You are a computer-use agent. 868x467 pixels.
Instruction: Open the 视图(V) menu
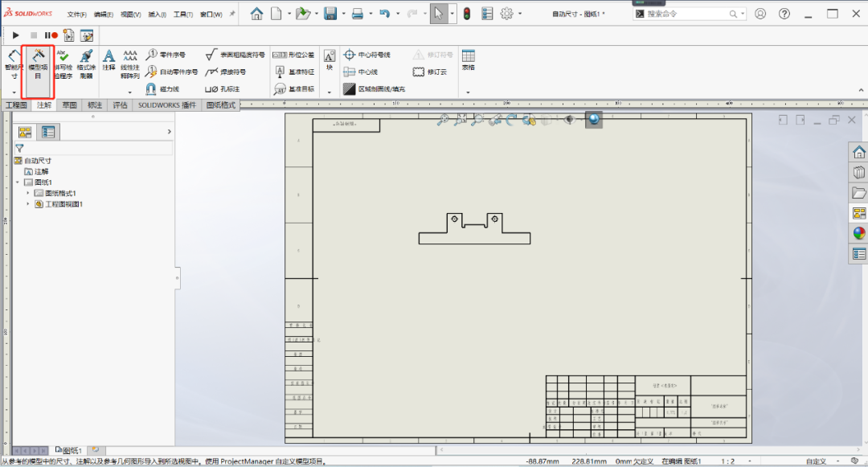pyautogui.click(x=131, y=14)
